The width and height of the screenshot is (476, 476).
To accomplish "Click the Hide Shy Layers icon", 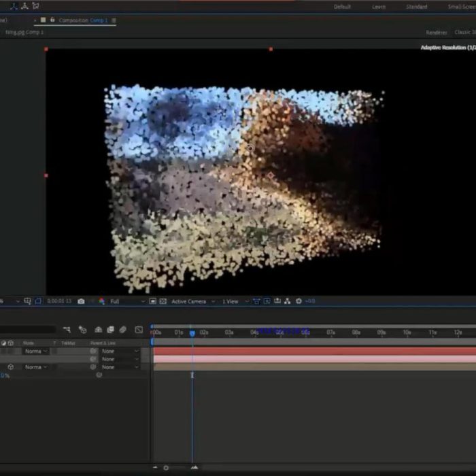I will tap(98, 330).
